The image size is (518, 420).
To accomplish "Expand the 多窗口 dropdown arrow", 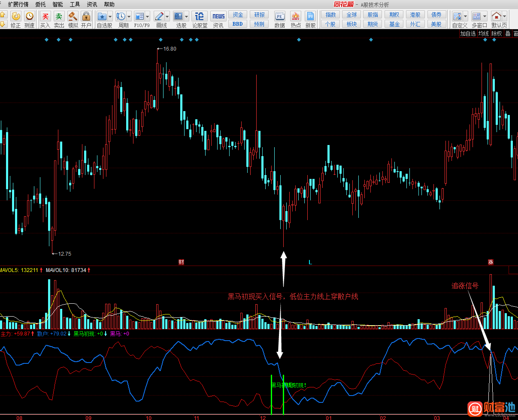I will 485,16.
